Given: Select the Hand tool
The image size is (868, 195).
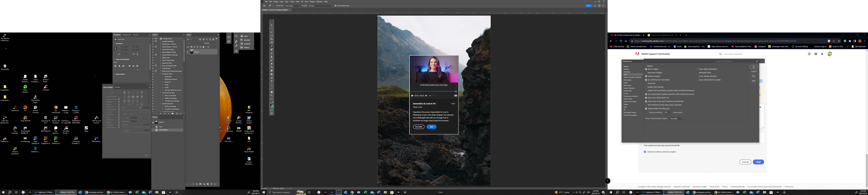Looking at the screenshot, I should click(272, 92).
